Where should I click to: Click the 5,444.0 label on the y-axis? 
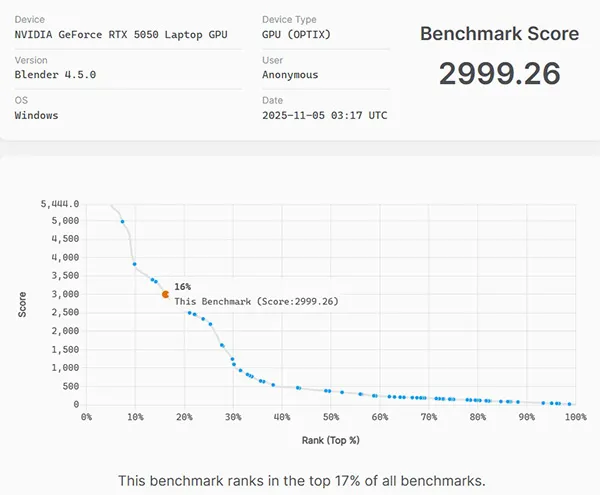click(x=59, y=203)
